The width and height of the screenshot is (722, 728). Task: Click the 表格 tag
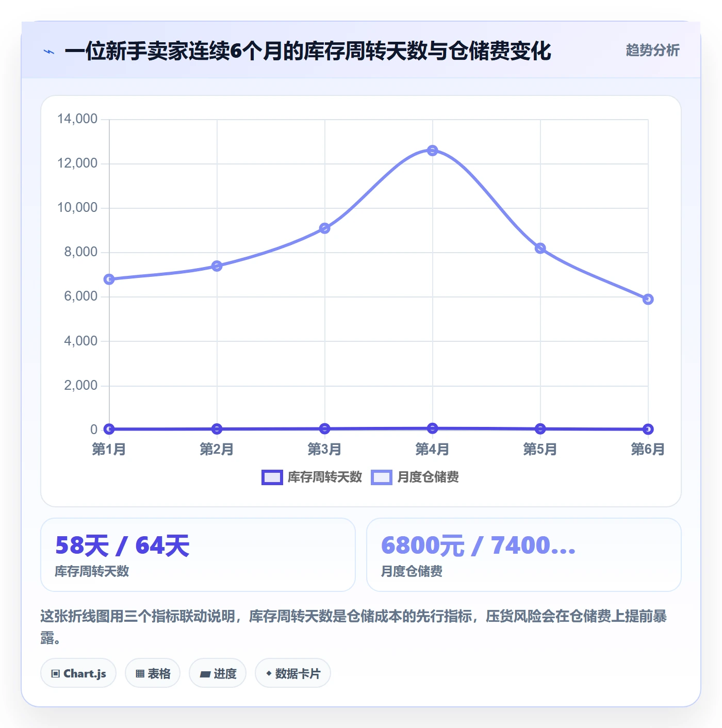pos(153,673)
